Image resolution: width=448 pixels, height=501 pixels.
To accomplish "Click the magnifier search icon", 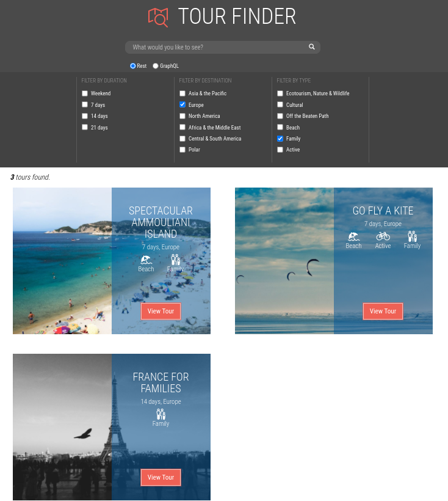I will pyautogui.click(x=312, y=47).
